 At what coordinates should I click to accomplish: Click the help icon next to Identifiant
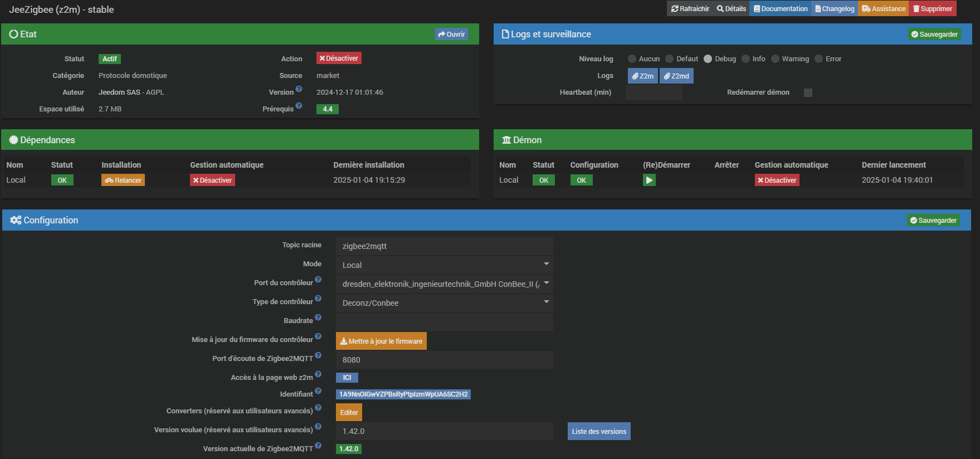tap(318, 391)
